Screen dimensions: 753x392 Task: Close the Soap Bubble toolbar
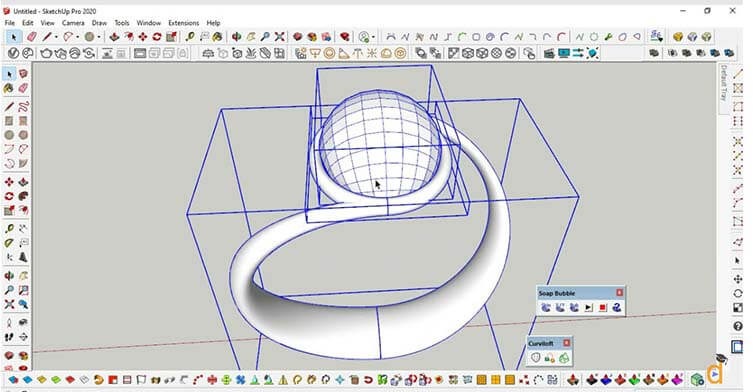pyautogui.click(x=619, y=293)
